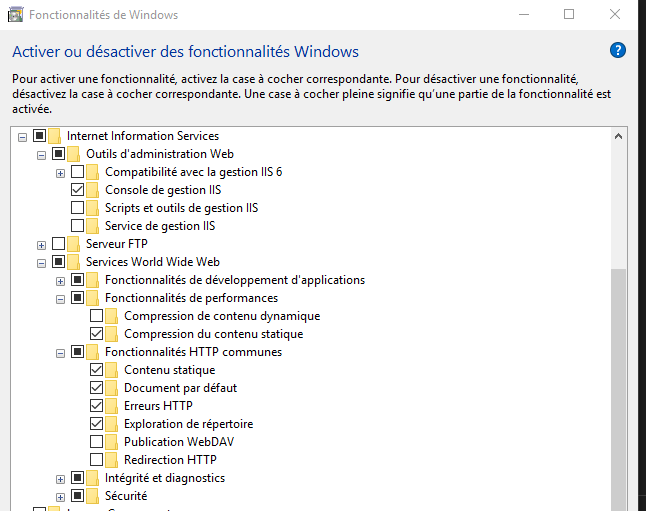Viewport: 646px width, 511px height.
Task: Click the folder icon next to Internet Information Services
Action: [54, 136]
